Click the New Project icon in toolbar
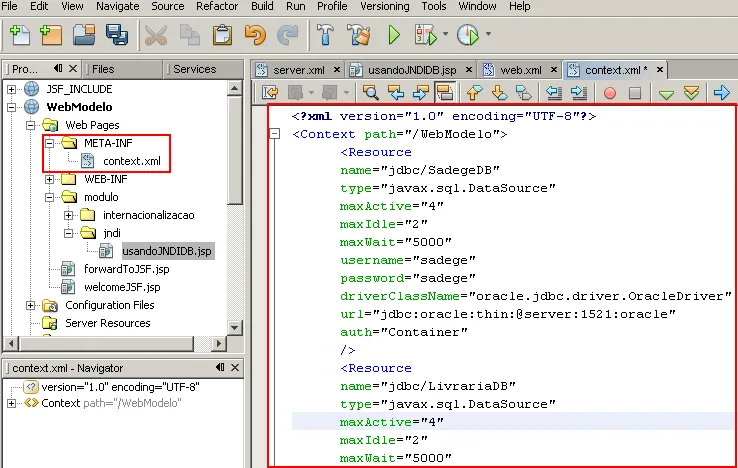This screenshot has width=738, height=468. point(51,36)
